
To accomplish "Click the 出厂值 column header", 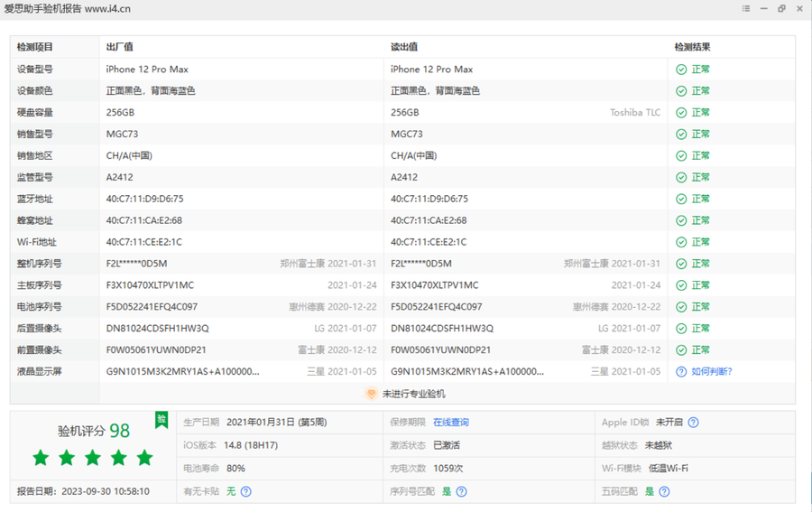I will 120,47.
